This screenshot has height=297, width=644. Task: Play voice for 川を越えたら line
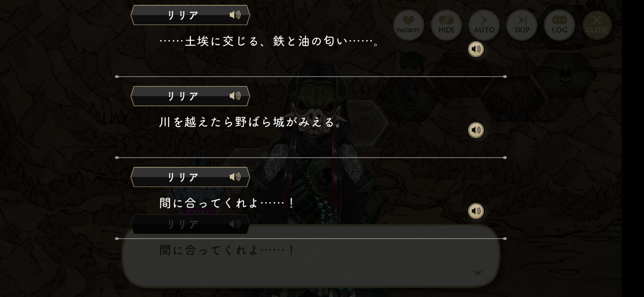[476, 130]
